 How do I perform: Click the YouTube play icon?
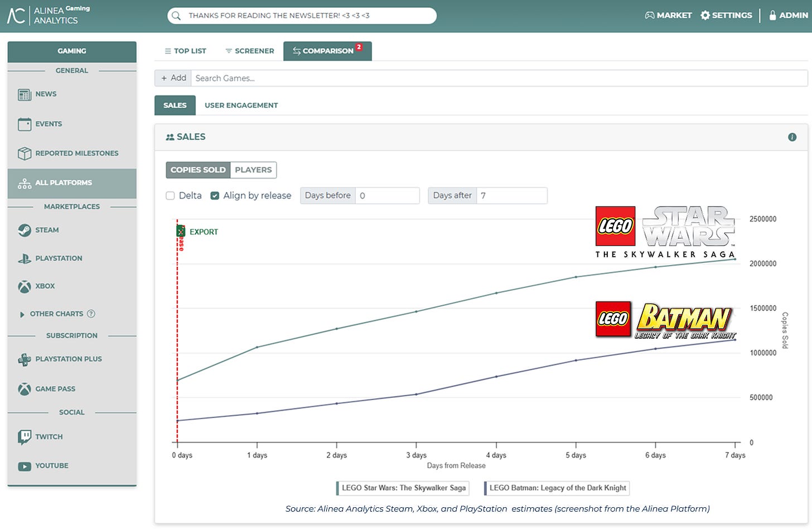25,466
